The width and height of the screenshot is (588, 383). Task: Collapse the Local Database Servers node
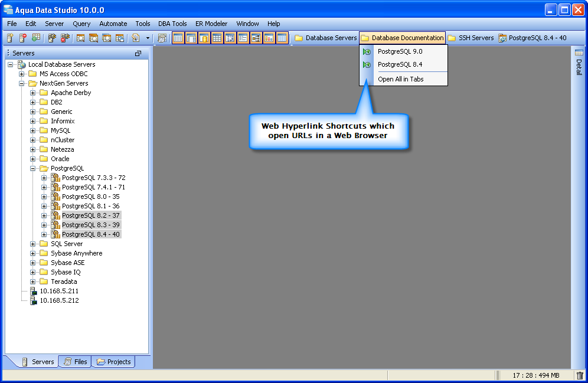point(11,64)
